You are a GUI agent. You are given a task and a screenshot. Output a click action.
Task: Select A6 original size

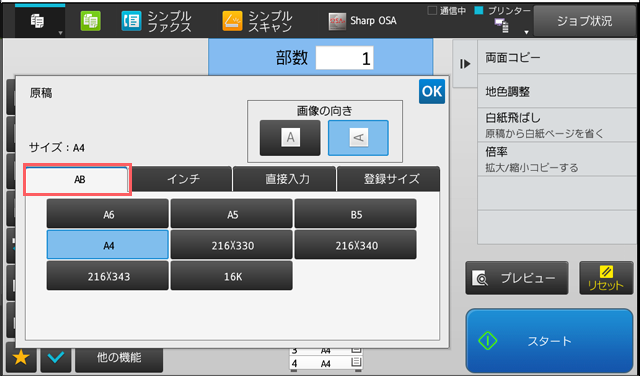click(x=108, y=214)
